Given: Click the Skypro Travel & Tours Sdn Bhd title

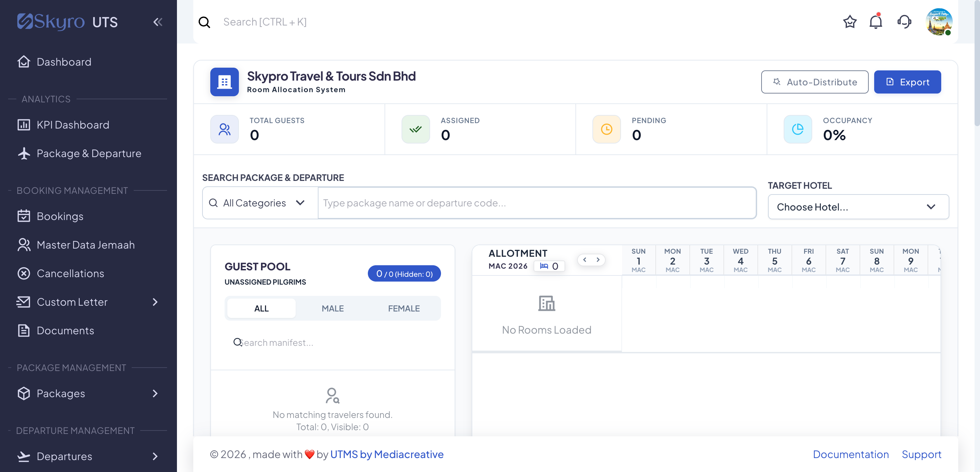Looking at the screenshot, I should pyautogui.click(x=331, y=76).
